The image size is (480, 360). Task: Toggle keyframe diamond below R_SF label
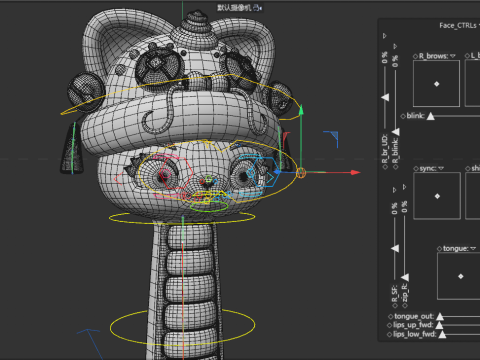(395, 305)
